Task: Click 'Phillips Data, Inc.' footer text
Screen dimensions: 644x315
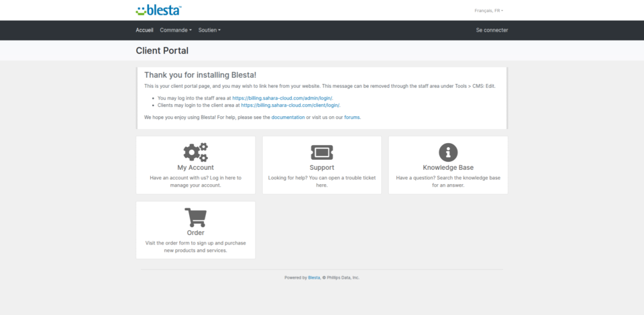Action: coord(343,277)
